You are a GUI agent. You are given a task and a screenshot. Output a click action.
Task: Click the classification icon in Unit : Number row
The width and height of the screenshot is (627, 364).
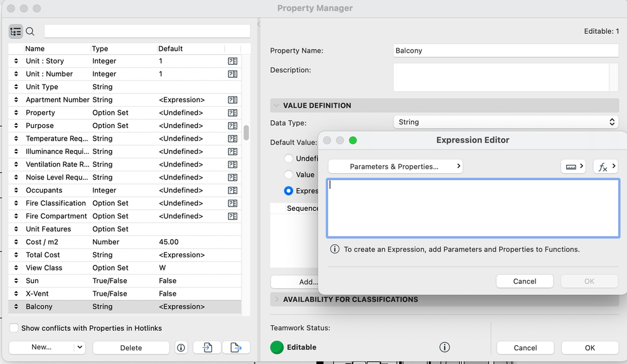point(233,74)
